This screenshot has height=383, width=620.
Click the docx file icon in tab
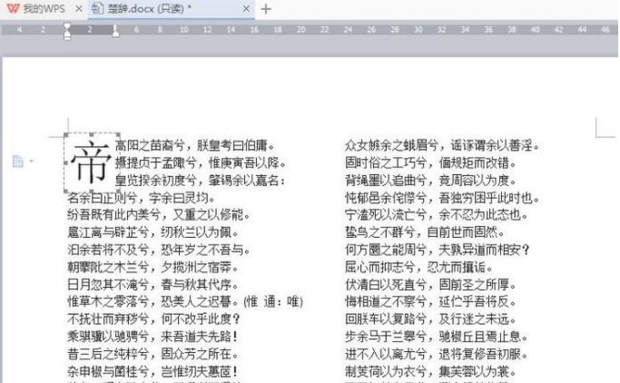[97, 9]
